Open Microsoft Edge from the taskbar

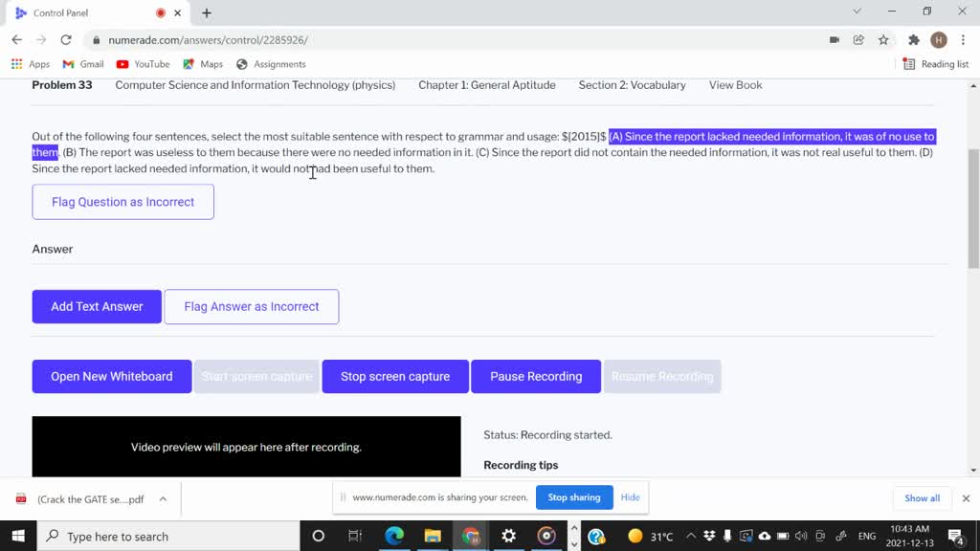394,536
